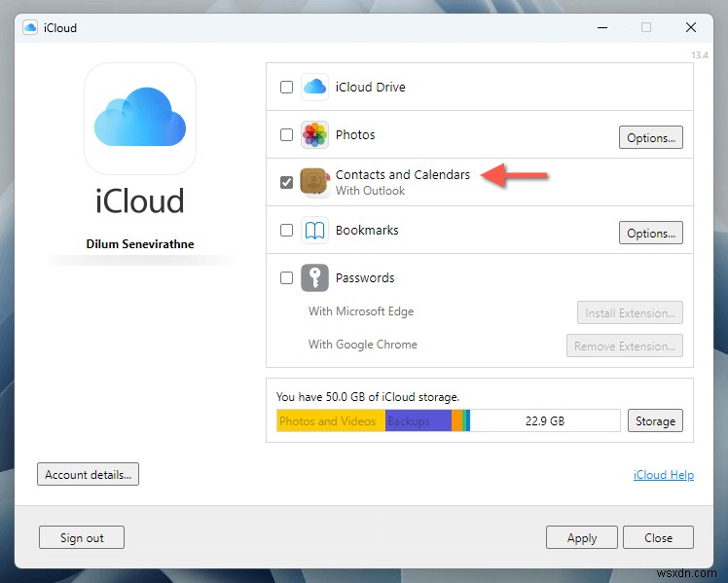Click Remove Extension for Google Chrome
728x583 pixels.
625,346
